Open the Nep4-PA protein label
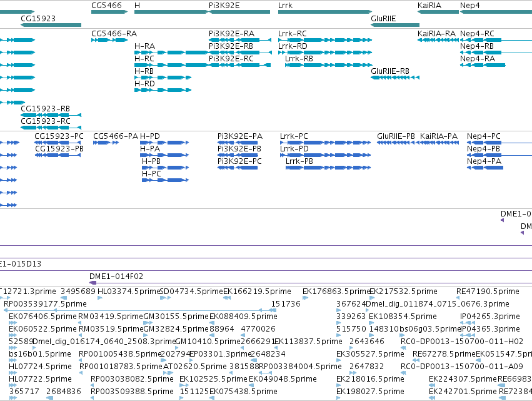 (x=484, y=161)
